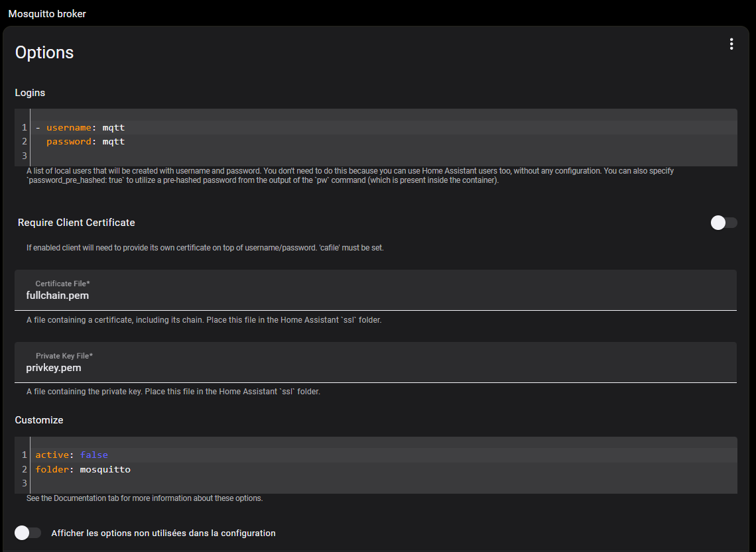
Task: Click the mqtt username value in Logins
Action: coord(114,127)
